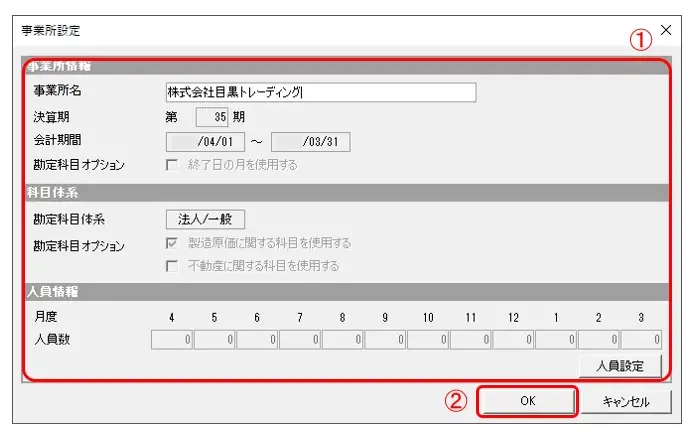
Task: Click the 人員数 field for month 5
Action: click(215, 339)
